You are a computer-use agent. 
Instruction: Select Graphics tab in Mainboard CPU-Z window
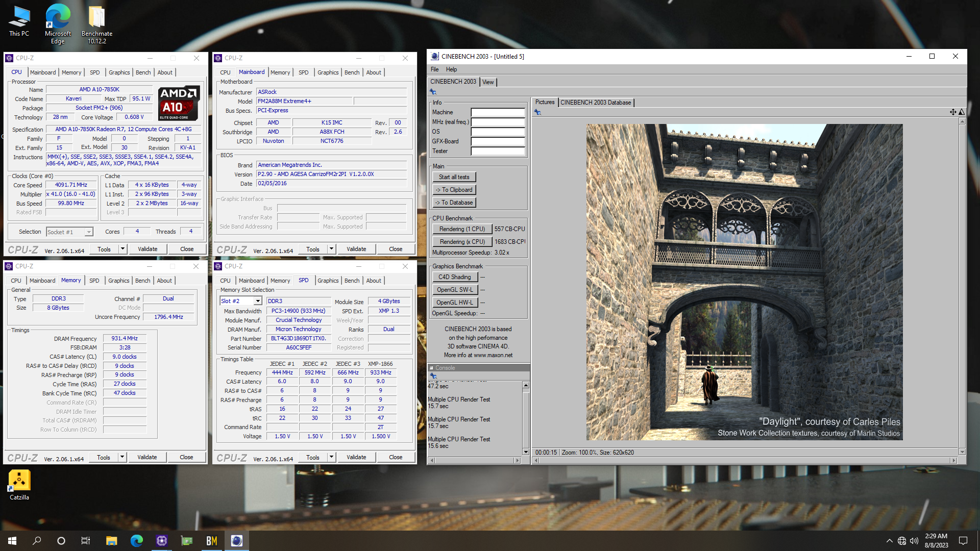[328, 72]
